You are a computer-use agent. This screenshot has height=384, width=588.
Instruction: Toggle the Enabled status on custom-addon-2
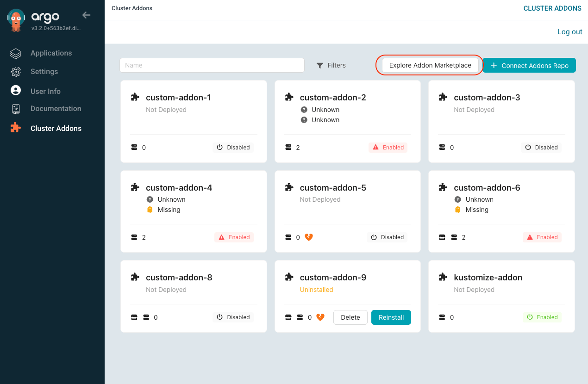point(388,147)
